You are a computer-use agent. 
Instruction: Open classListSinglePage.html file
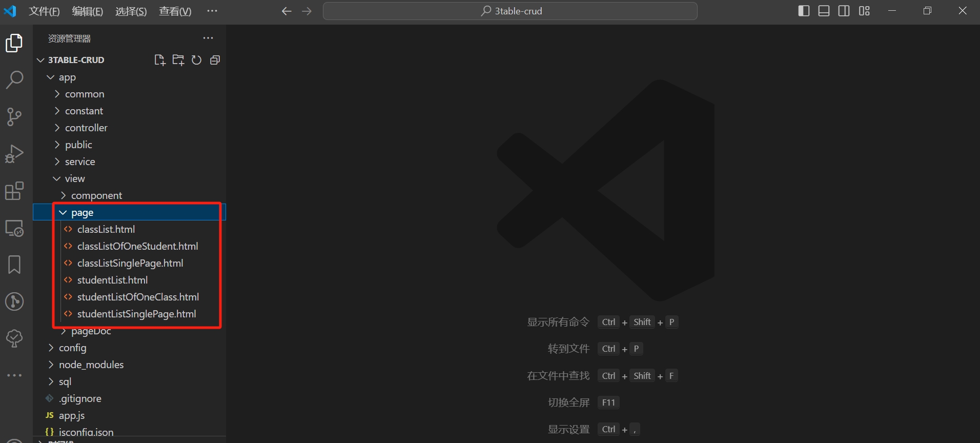point(130,263)
